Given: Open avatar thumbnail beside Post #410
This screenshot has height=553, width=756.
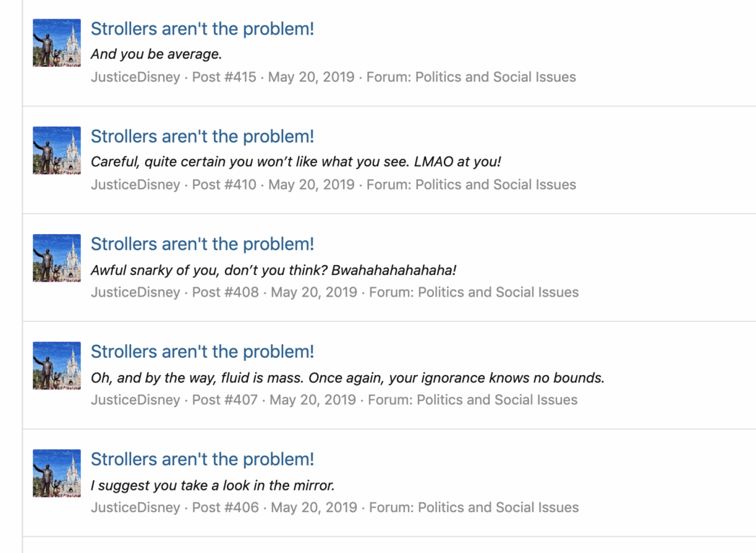Looking at the screenshot, I should (x=57, y=150).
